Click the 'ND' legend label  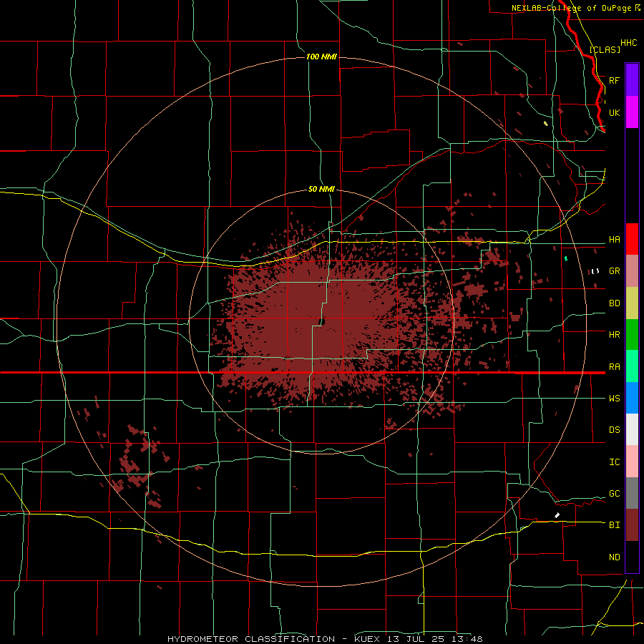615,557
